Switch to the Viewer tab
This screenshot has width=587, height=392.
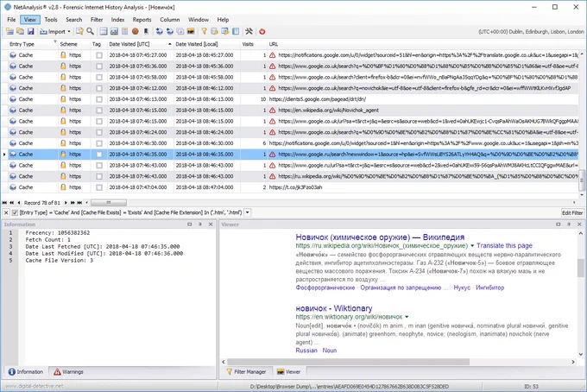288,372
